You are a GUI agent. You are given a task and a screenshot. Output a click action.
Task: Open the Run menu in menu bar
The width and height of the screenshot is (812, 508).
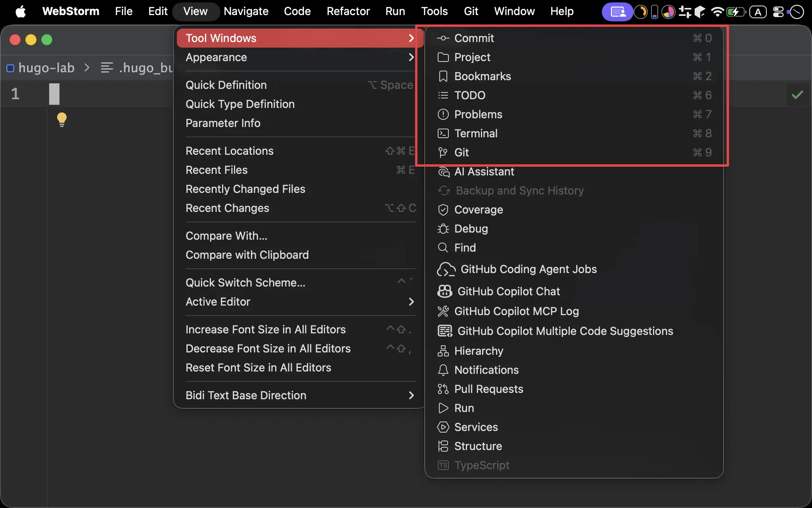coord(395,11)
